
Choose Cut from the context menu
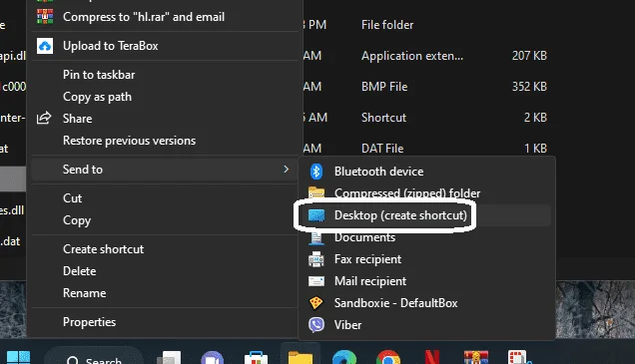click(x=164, y=198)
